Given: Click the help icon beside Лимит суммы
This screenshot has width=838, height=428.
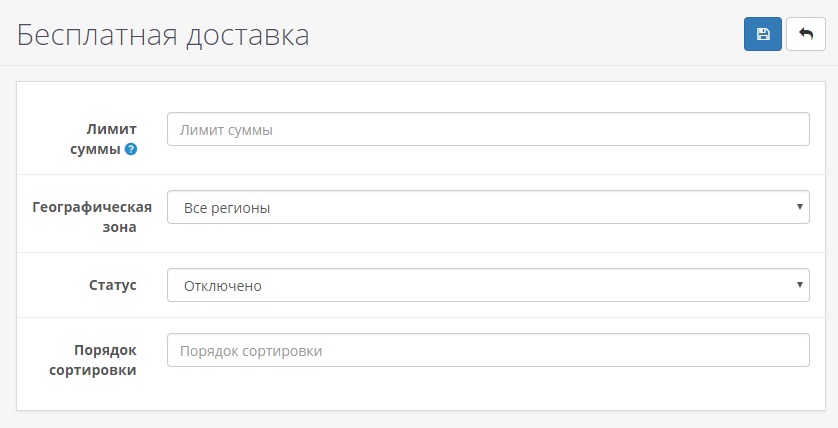Looking at the screenshot, I should [131, 150].
